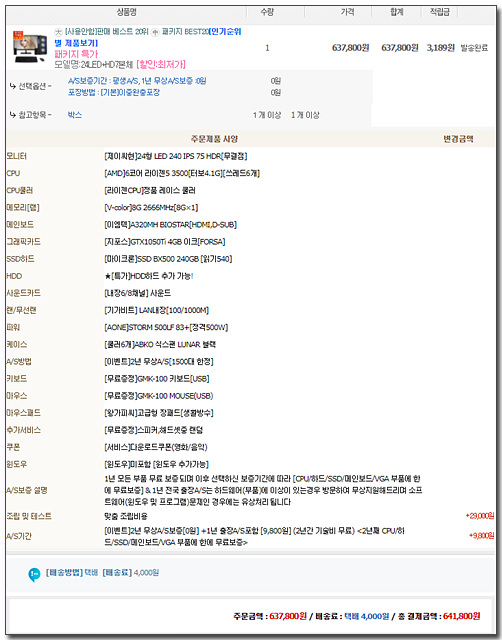Viewport: 502px width, 640px height.
Task: Click the arrow icon beside 참고항목
Action: [13, 115]
